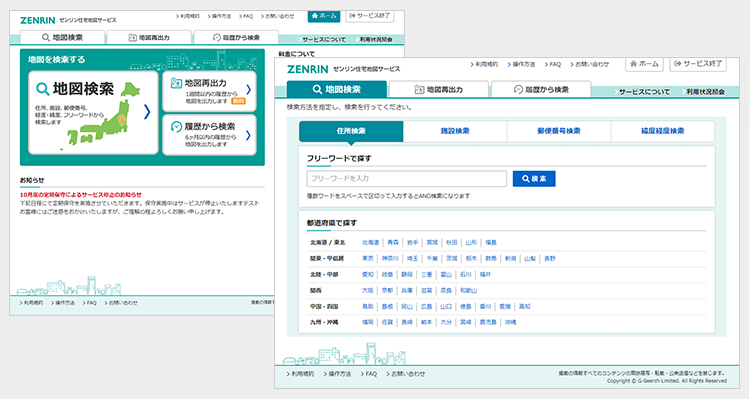Choose the 北海道 prefecture link
This screenshot has width=750, height=400.
371,243
